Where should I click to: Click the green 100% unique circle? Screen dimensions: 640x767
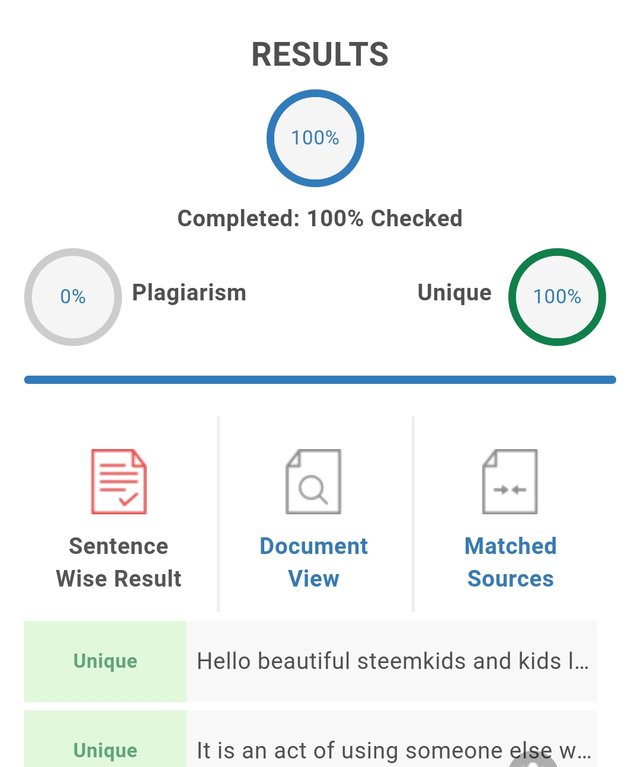tap(557, 296)
